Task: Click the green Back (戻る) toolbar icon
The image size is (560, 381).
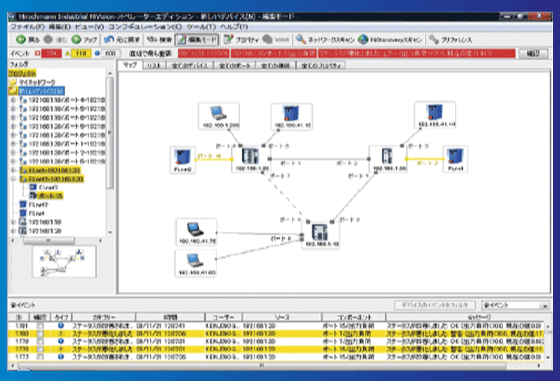Action: coord(21,39)
